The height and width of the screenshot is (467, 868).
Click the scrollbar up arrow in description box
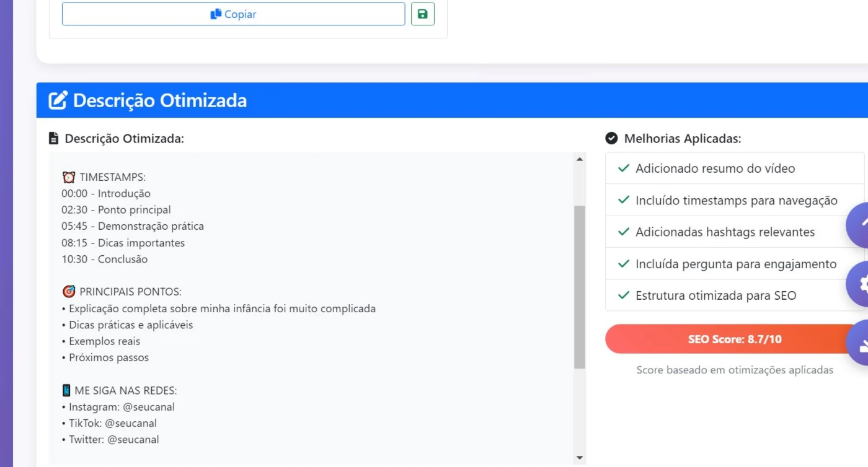point(580,159)
